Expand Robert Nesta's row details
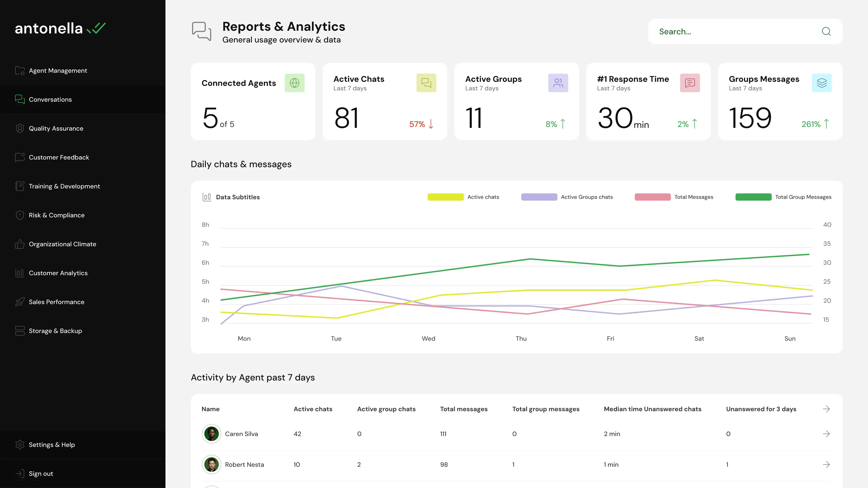Screen dimensions: 868x488 pyautogui.click(x=827, y=465)
